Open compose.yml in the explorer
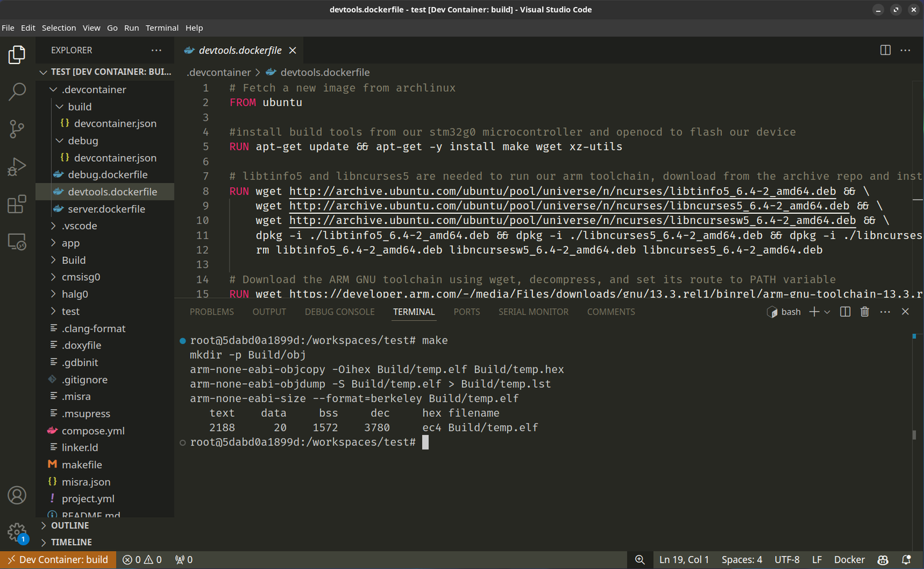This screenshot has width=924, height=569. point(93,430)
